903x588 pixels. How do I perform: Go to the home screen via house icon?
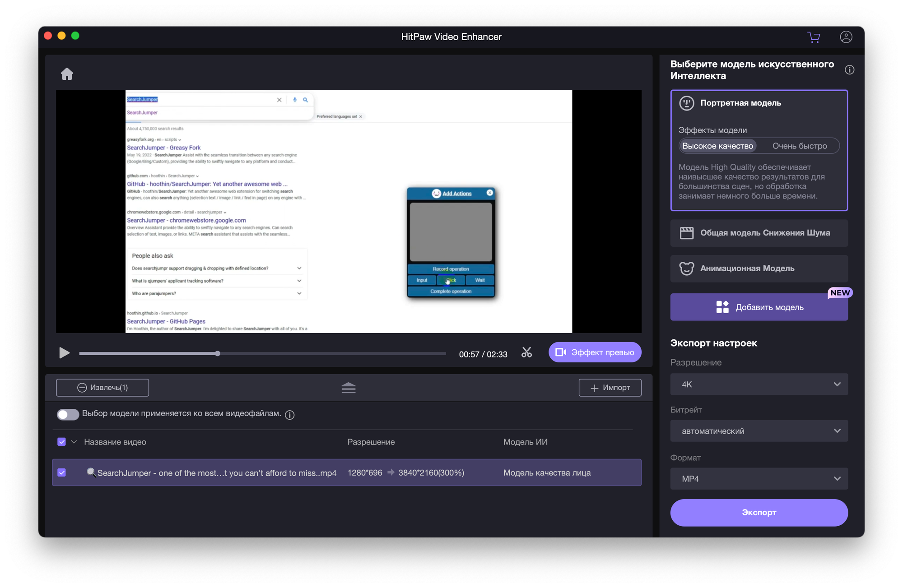(67, 74)
